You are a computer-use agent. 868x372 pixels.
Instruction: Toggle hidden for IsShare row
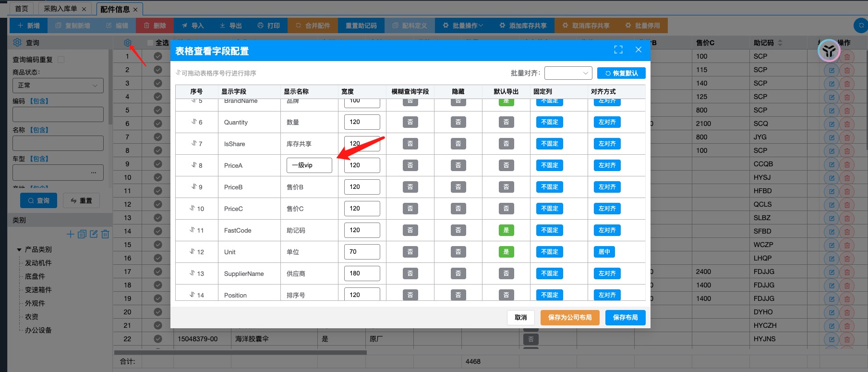pos(458,144)
